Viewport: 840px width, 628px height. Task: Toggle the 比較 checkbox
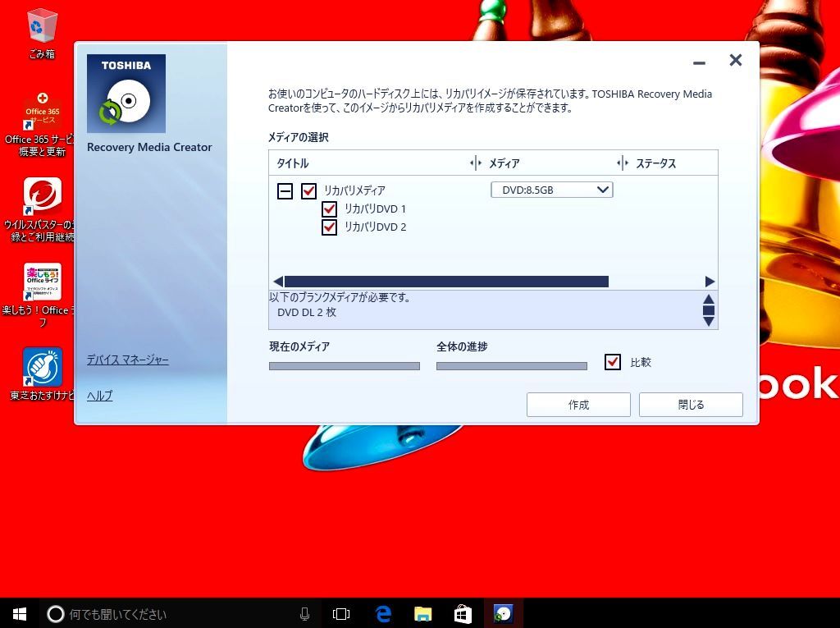point(613,362)
